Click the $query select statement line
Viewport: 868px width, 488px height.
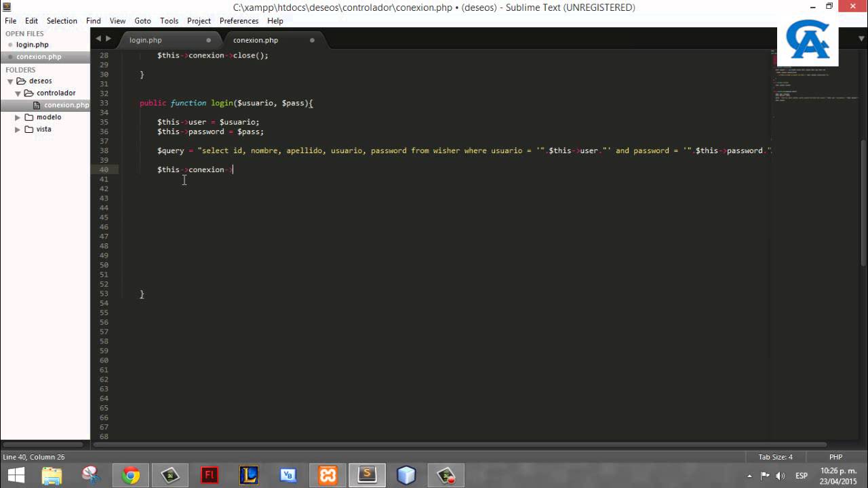click(x=465, y=150)
